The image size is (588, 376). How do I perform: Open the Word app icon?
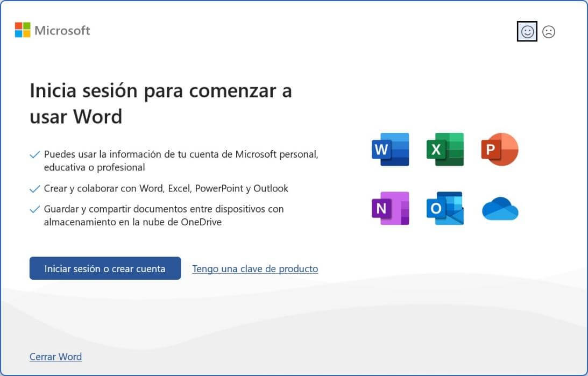point(390,150)
